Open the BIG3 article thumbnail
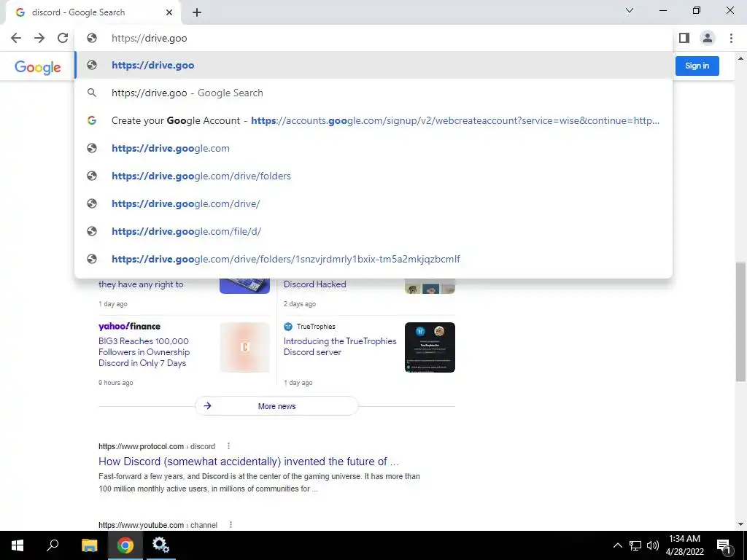This screenshot has width=747, height=560. (x=245, y=347)
